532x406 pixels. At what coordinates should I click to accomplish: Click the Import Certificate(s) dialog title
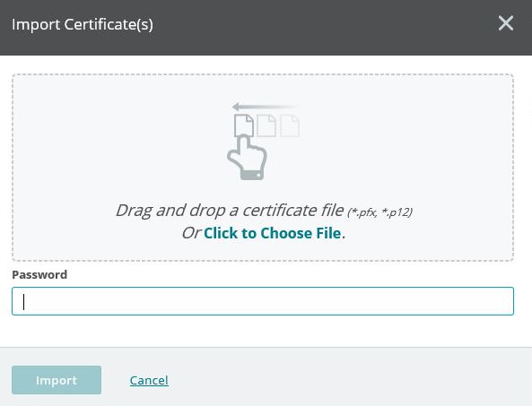(x=83, y=24)
